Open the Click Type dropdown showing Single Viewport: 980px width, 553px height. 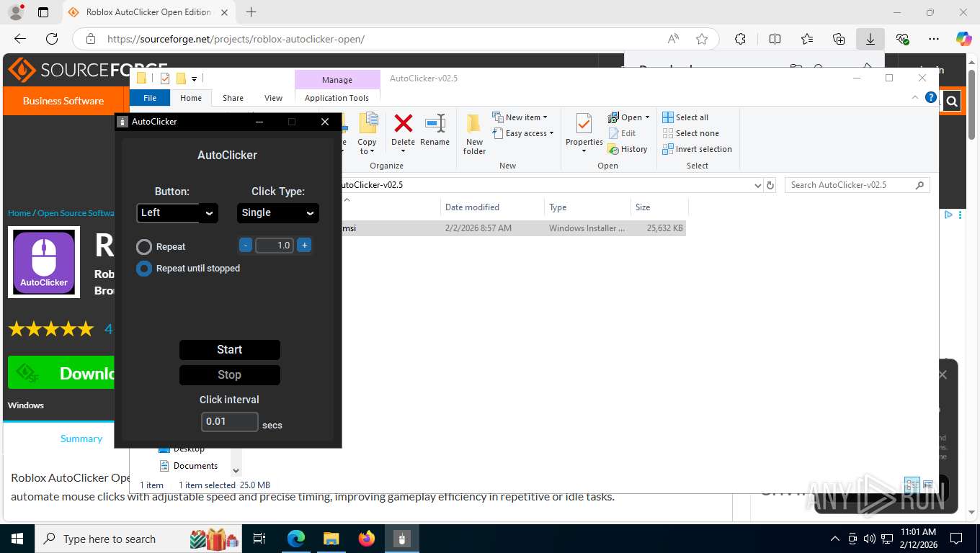click(x=278, y=212)
